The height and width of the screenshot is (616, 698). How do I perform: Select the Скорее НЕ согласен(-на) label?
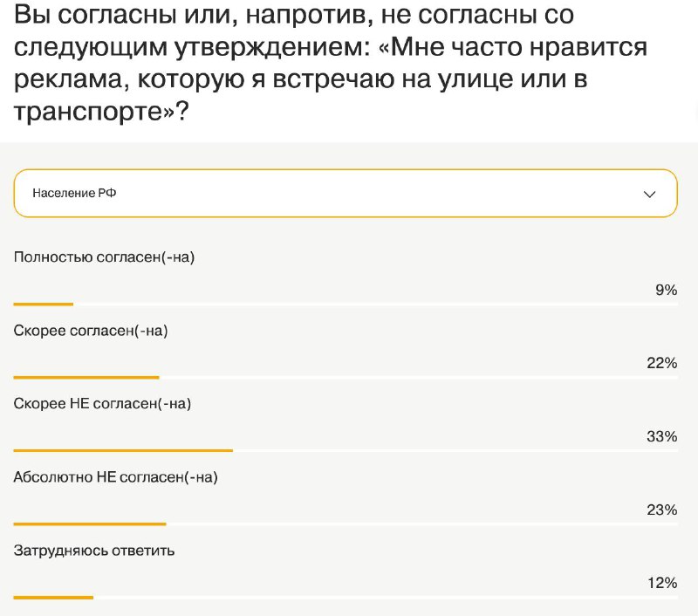pyautogui.click(x=102, y=404)
